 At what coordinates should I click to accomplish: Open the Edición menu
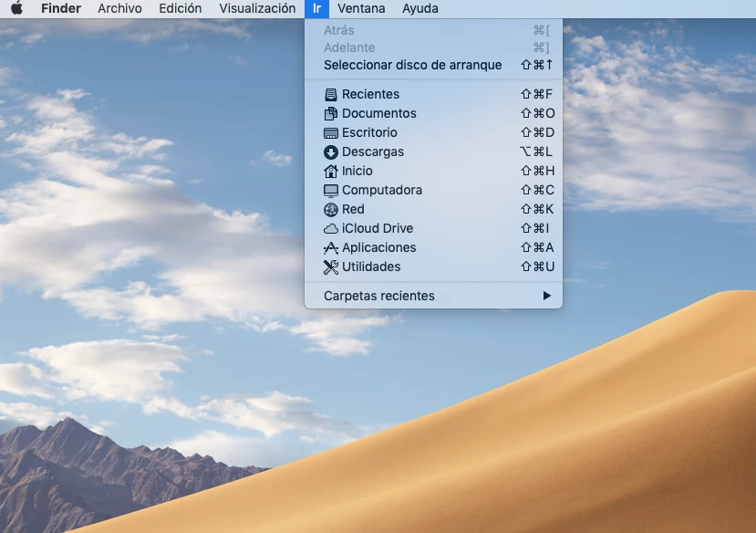(181, 8)
